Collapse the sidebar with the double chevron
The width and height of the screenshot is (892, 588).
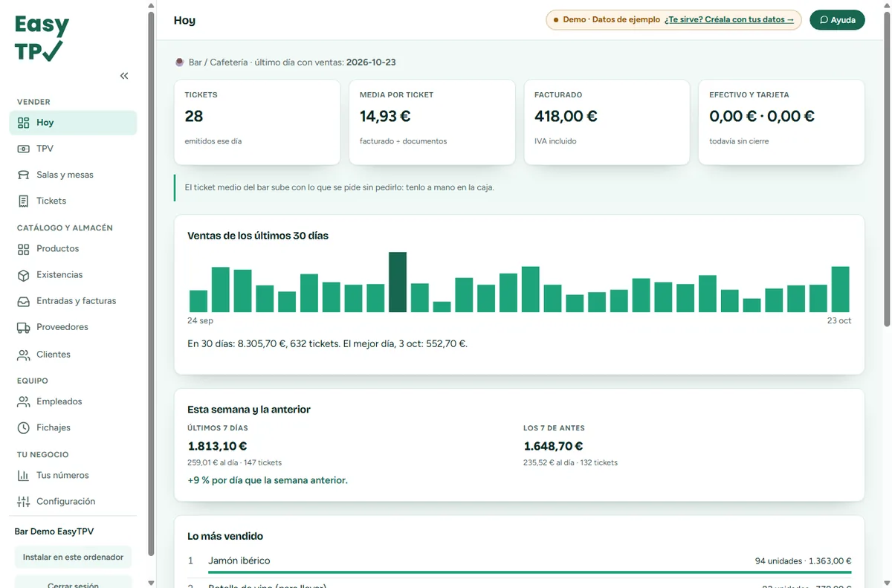(124, 76)
